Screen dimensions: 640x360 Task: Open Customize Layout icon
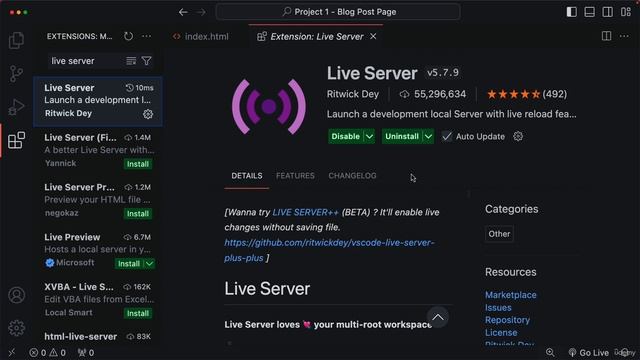coord(626,12)
